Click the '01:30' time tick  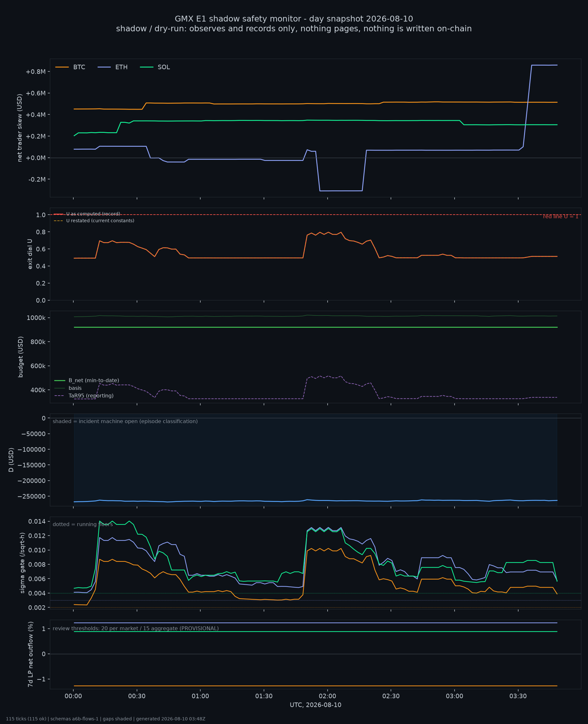point(264,696)
